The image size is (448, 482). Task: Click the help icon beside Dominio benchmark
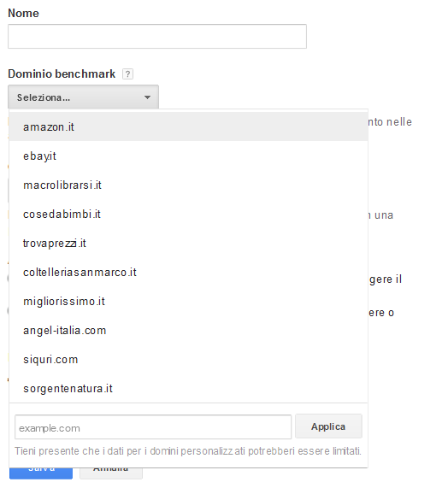(127, 74)
